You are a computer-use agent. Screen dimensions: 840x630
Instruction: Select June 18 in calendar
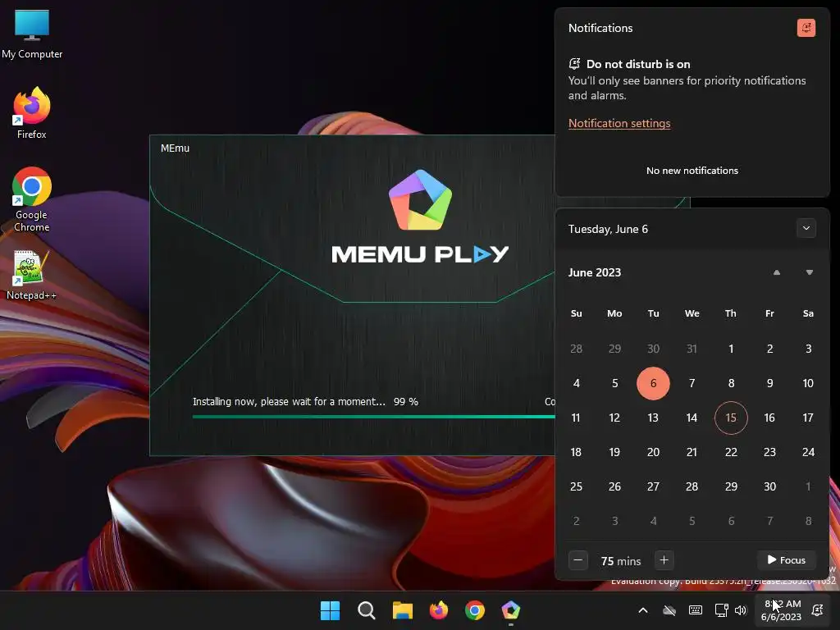coord(576,452)
